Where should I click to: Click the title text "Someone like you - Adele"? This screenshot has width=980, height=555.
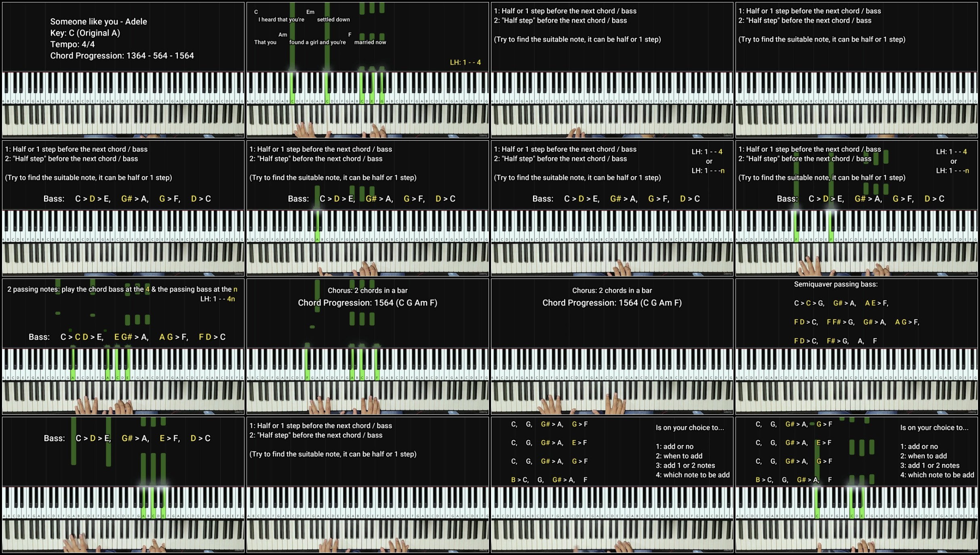pyautogui.click(x=99, y=22)
